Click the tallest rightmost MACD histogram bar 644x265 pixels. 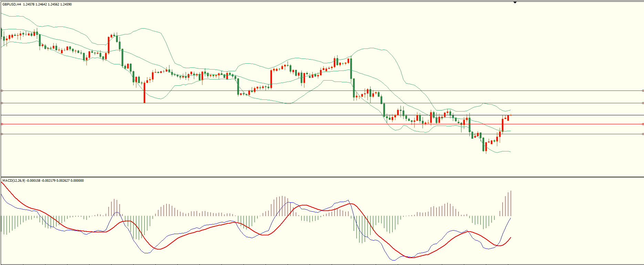(x=511, y=203)
